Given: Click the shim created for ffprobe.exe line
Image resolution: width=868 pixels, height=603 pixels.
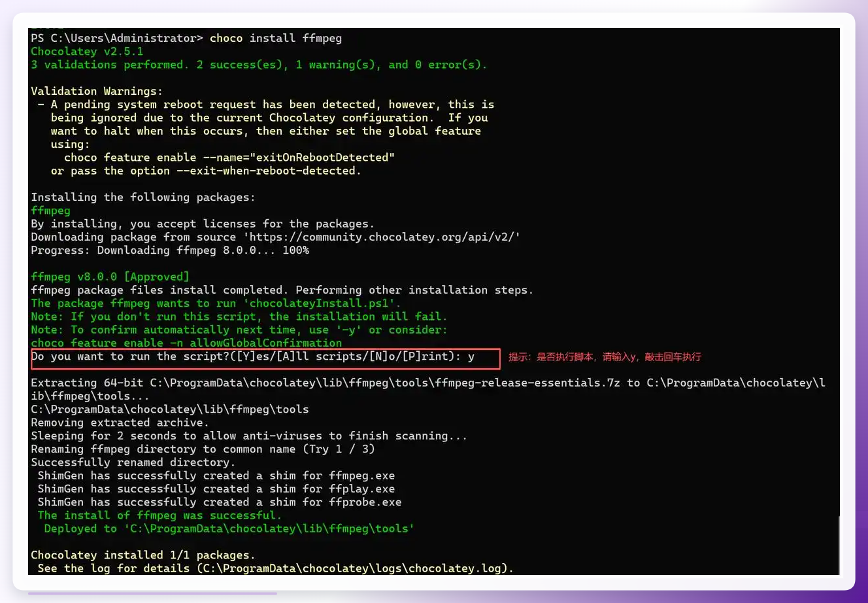Looking at the screenshot, I should [x=220, y=502].
